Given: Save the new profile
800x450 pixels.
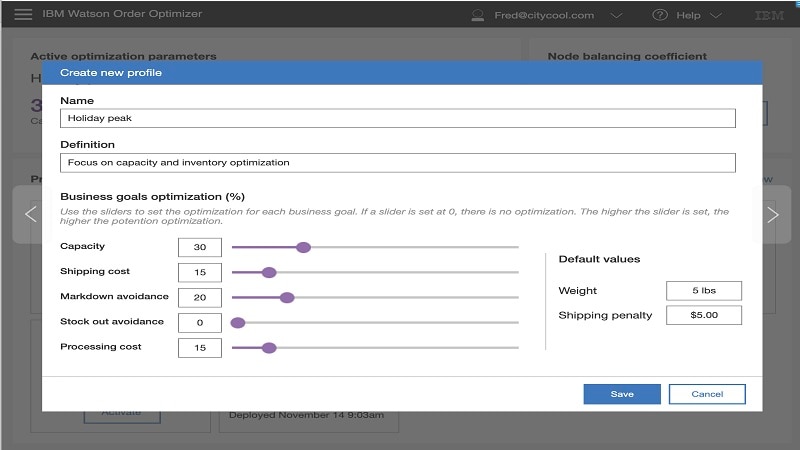Looking at the screenshot, I should pyautogui.click(x=622, y=394).
